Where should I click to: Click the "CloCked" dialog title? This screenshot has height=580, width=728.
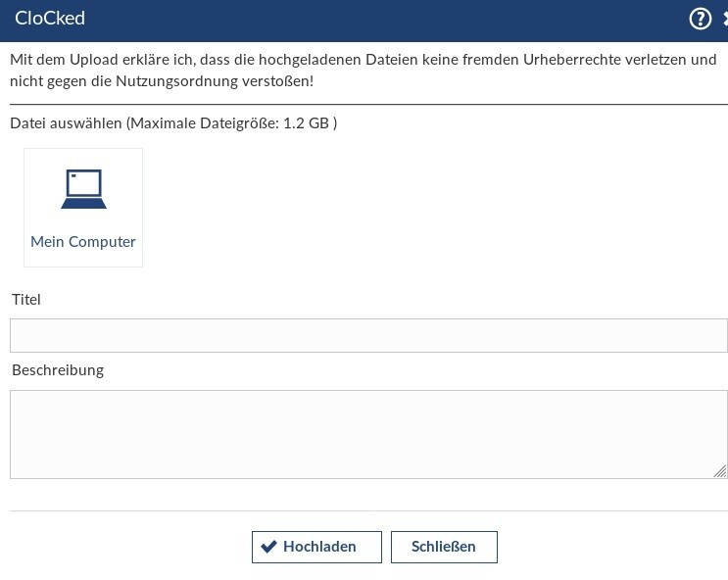pyautogui.click(x=50, y=19)
